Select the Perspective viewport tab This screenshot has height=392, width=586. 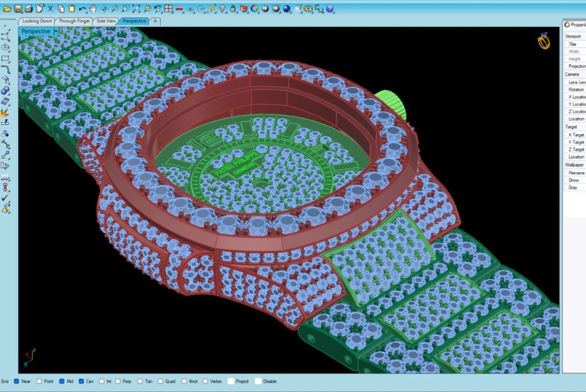(134, 21)
